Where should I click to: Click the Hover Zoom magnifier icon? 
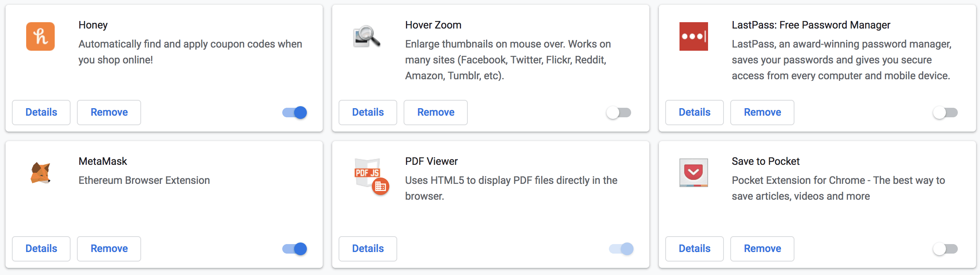pos(367,36)
